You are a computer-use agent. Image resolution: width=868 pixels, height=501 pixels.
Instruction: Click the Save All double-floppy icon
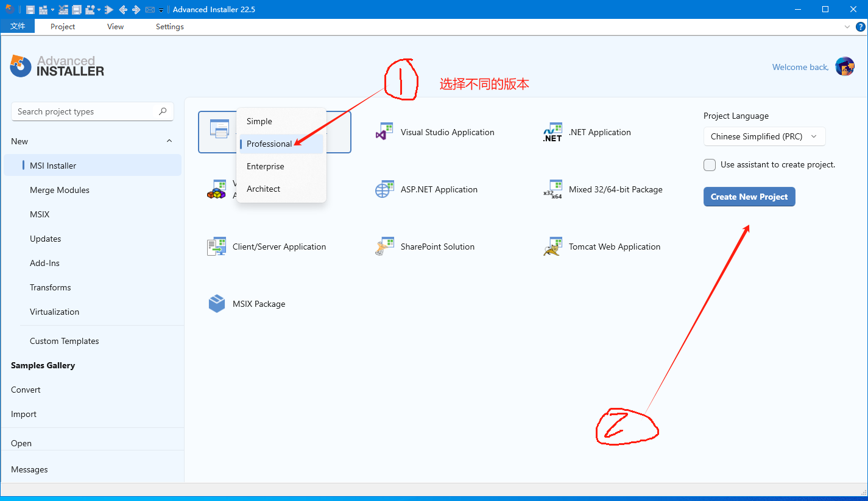click(77, 10)
